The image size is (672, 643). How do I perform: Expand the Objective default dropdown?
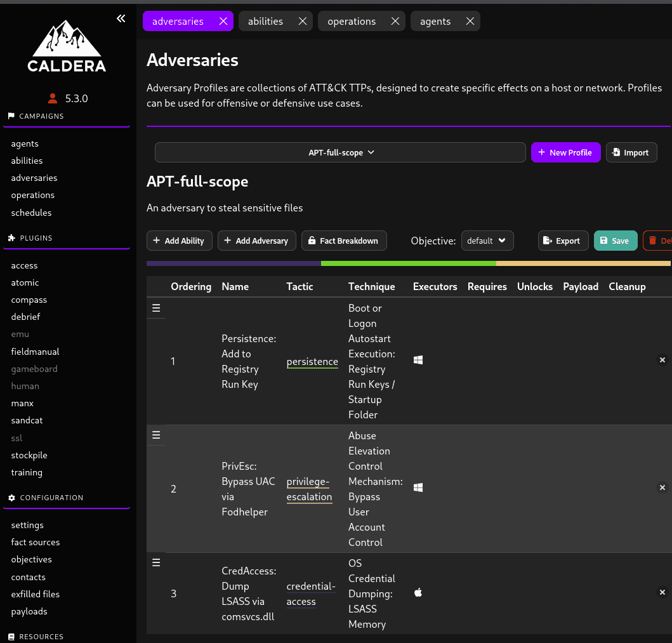(487, 241)
